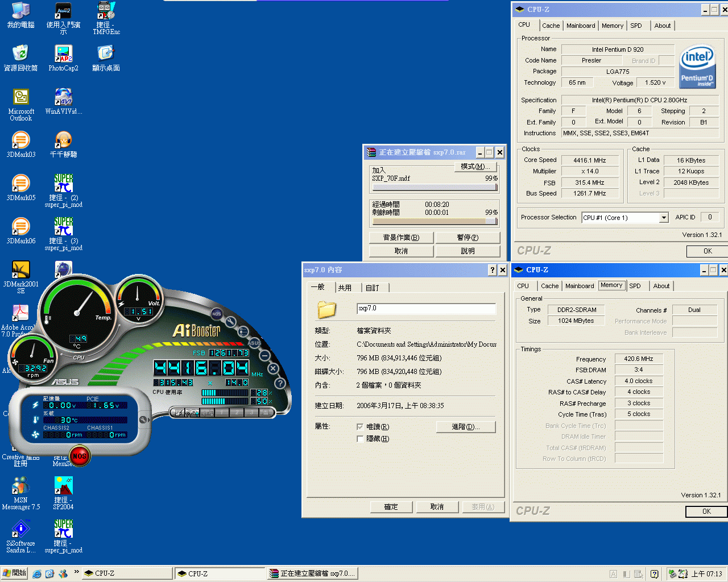Viewport: 728px width, 582px height.
Task: Open the TMPGEnc shortcut on desktop
Action: click(x=106, y=18)
